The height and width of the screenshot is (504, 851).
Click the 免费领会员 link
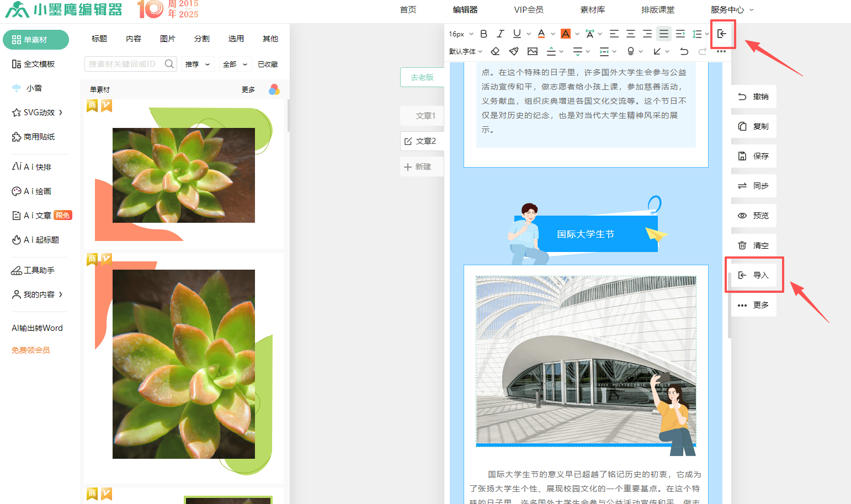point(31,350)
